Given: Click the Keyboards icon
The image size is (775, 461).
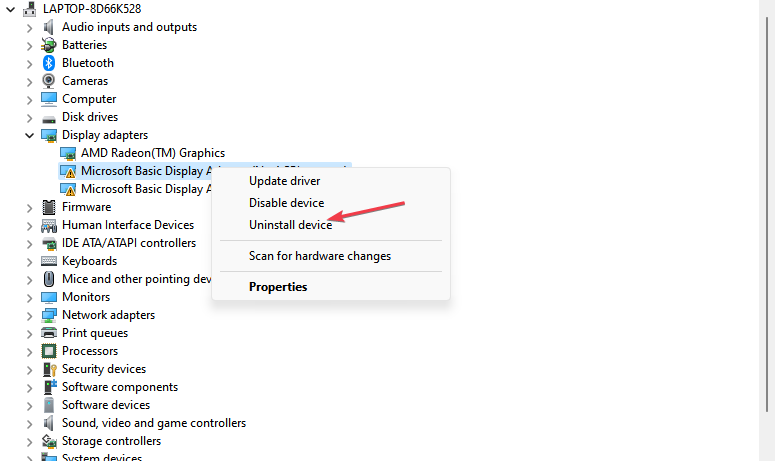Looking at the screenshot, I should click(48, 261).
